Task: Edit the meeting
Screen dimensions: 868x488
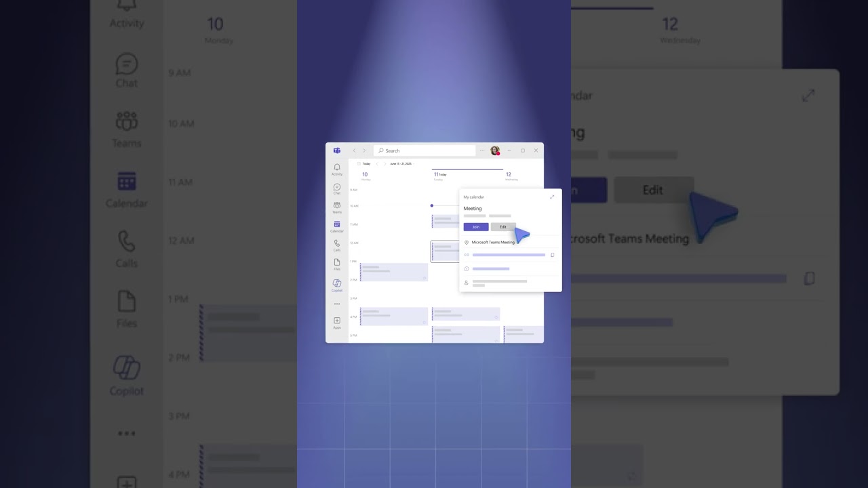Action: [x=503, y=227]
